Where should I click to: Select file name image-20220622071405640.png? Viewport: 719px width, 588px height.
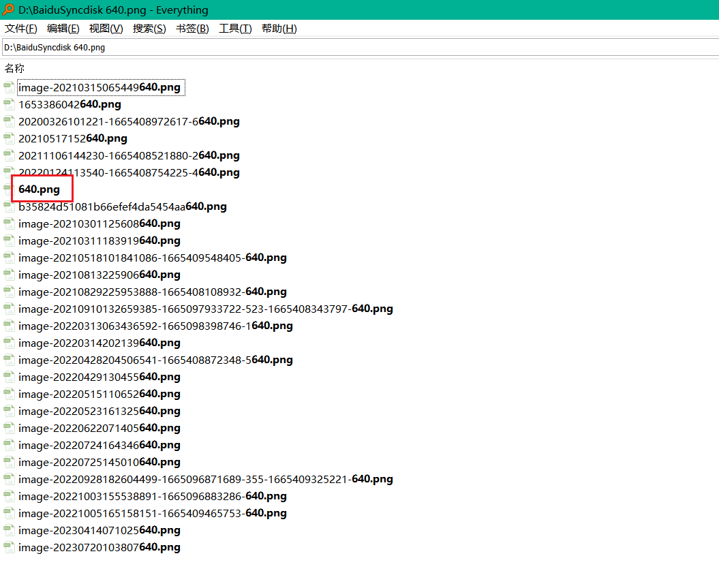click(100, 428)
